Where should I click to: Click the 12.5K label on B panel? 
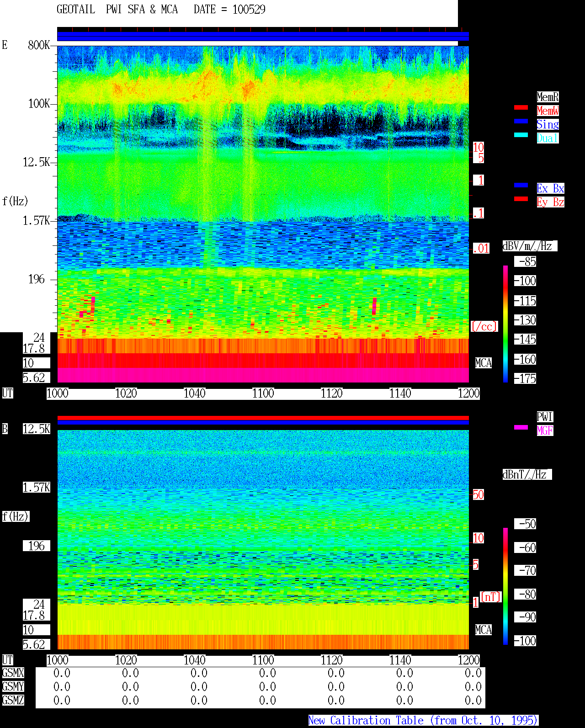click(x=37, y=429)
